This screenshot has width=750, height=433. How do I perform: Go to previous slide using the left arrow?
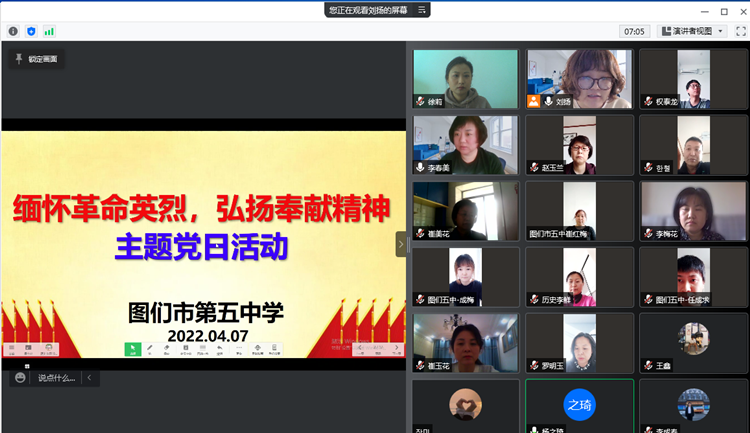click(360, 349)
